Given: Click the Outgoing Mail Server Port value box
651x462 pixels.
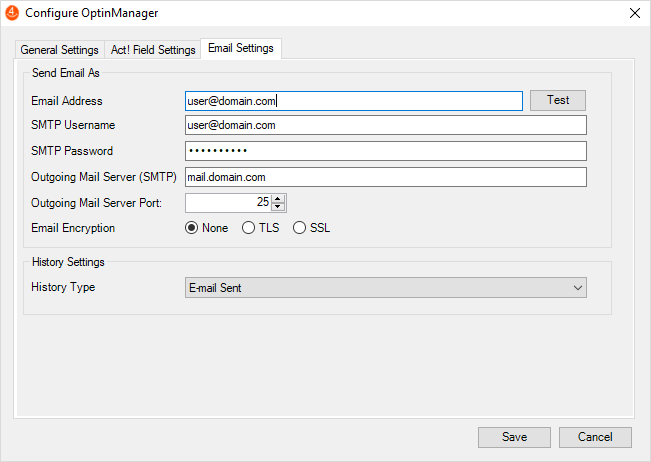Looking at the screenshot, I should pyautogui.click(x=228, y=203).
